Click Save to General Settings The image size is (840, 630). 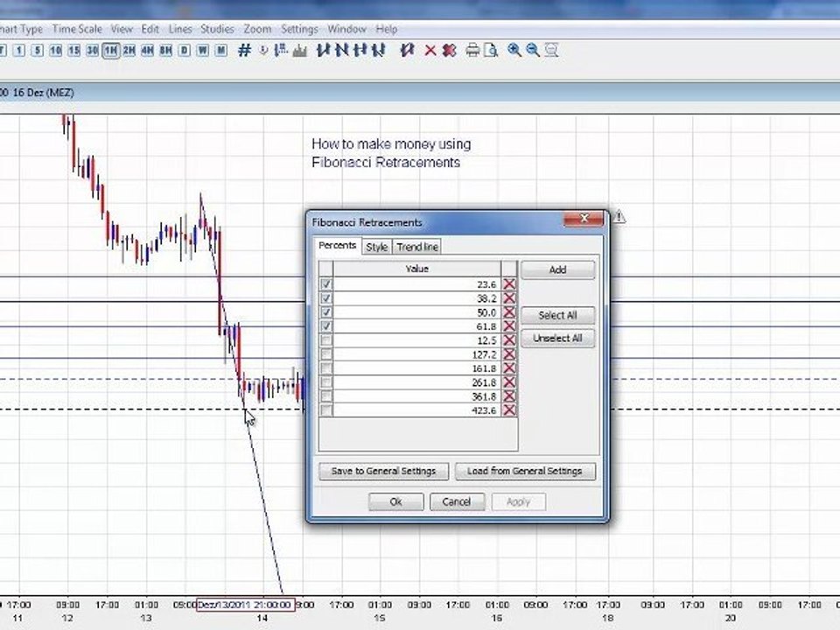pyautogui.click(x=383, y=471)
